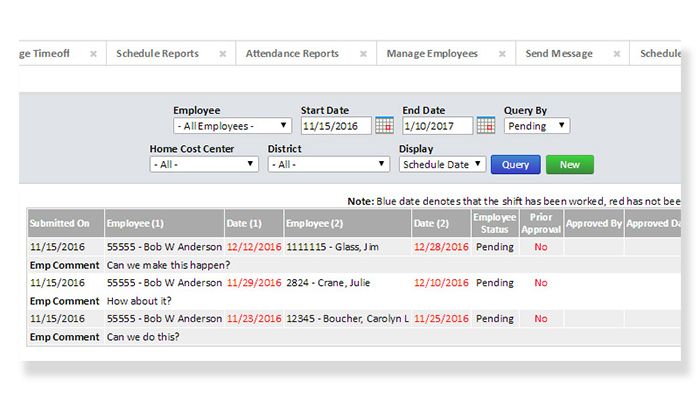Switch to the Schedule Reports tab
Screen dimensions: 700x400
click(157, 54)
